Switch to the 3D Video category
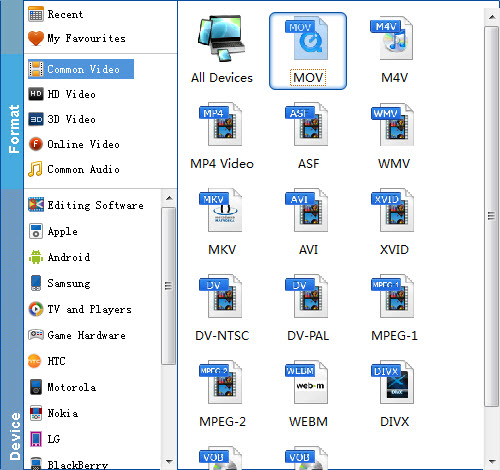 tap(62, 119)
